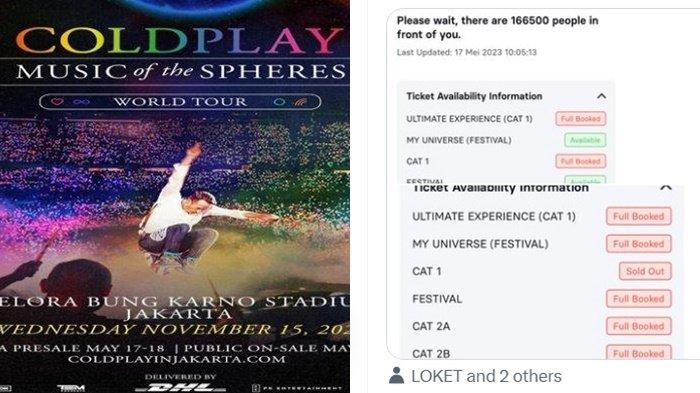The width and height of the screenshot is (700, 393).
Task: Click upper Full Booked badge for ULTIMATE EXPERIENCE
Action: click(580, 119)
